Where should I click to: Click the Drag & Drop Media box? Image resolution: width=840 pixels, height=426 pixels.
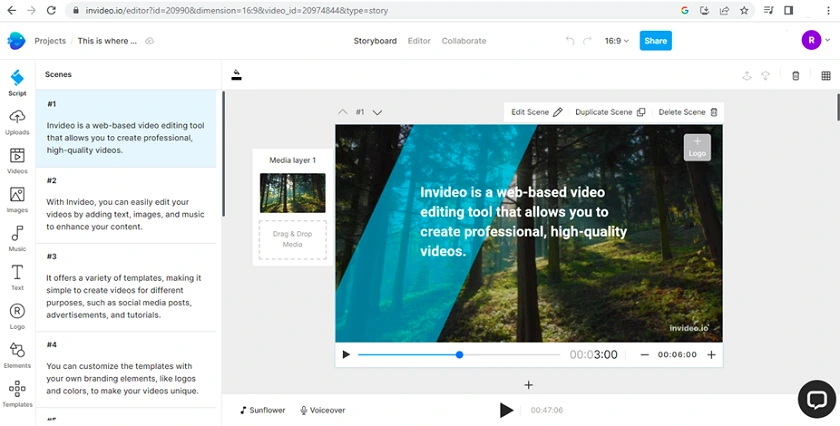click(292, 240)
